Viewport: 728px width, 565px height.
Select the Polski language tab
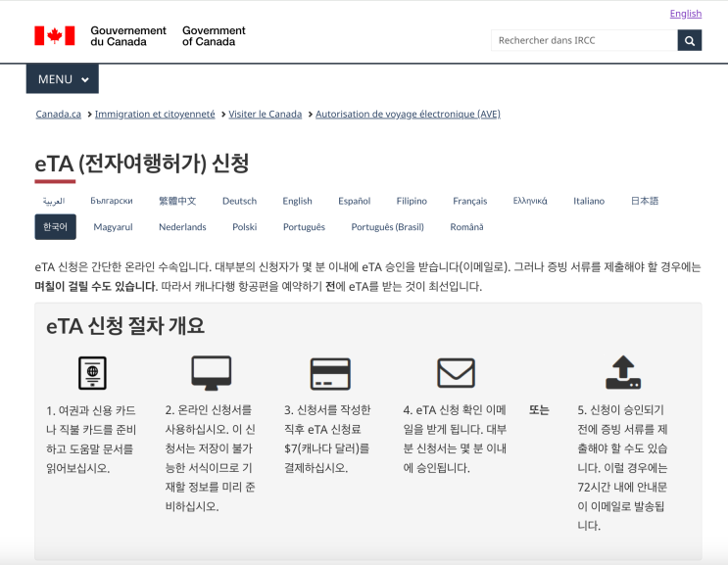(245, 227)
